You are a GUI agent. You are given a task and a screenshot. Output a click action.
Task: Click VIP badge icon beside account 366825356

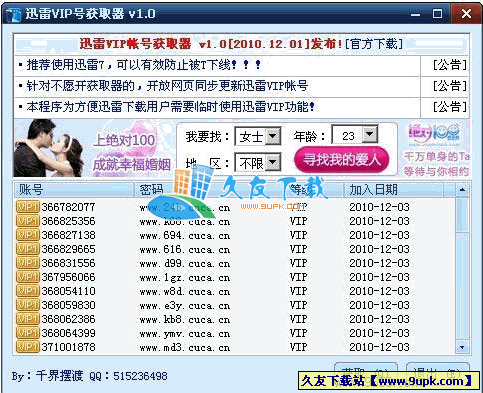click(28, 221)
